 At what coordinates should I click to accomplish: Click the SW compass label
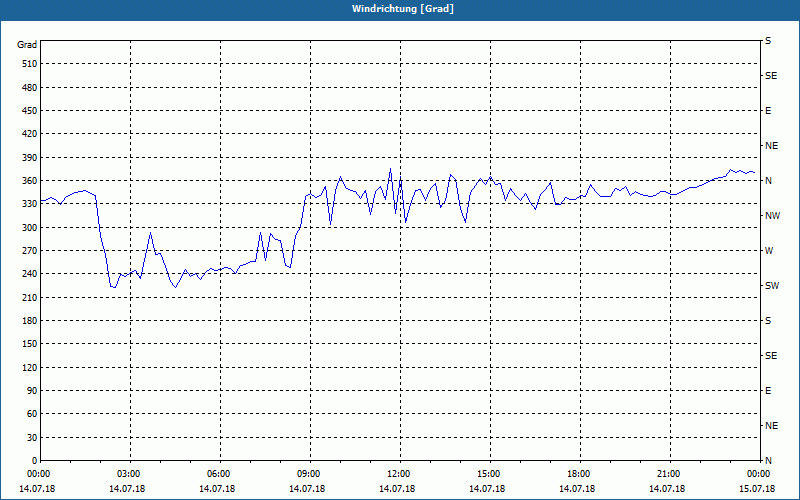(772, 286)
